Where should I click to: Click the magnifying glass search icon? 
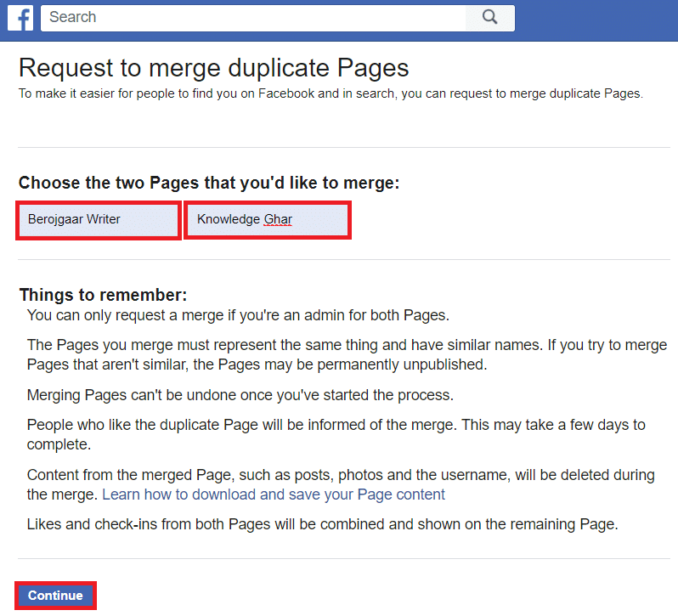[x=490, y=17]
